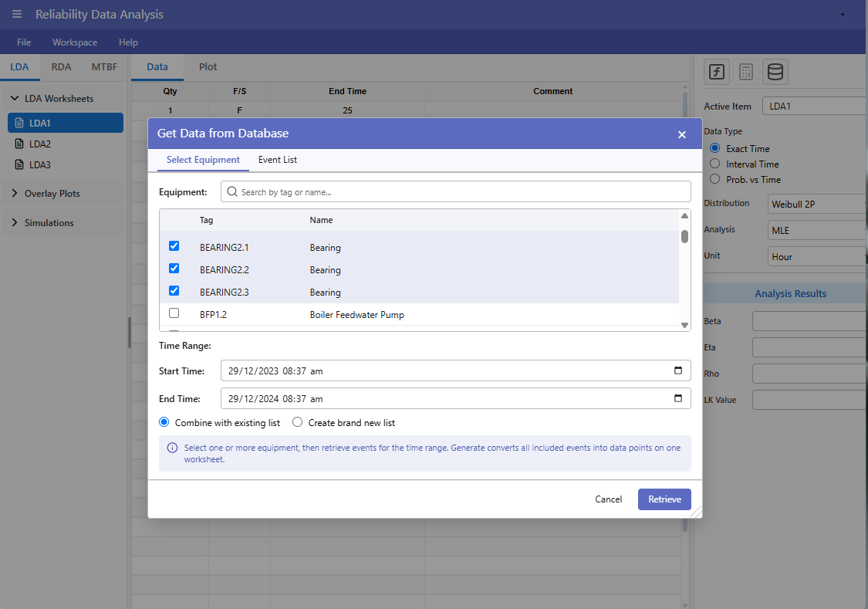
Task: Click the Name column header in dialog
Action: click(x=321, y=220)
